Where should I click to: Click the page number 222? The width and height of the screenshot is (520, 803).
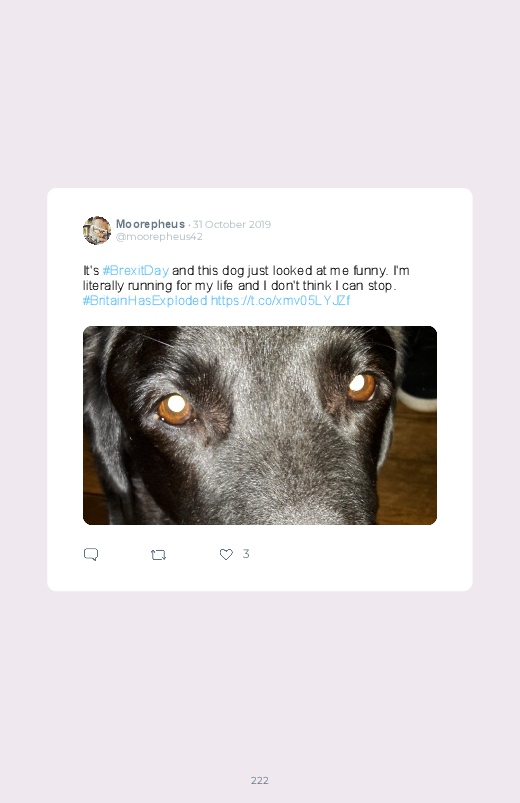click(260, 780)
